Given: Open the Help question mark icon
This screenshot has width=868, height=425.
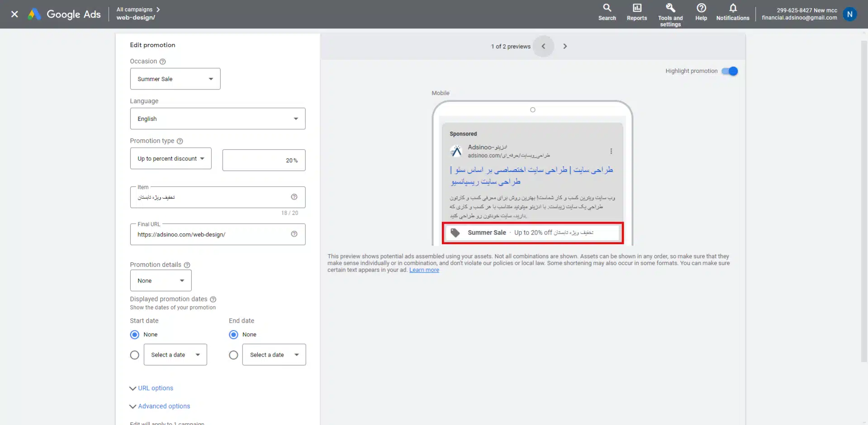Looking at the screenshot, I should pyautogui.click(x=701, y=12).
